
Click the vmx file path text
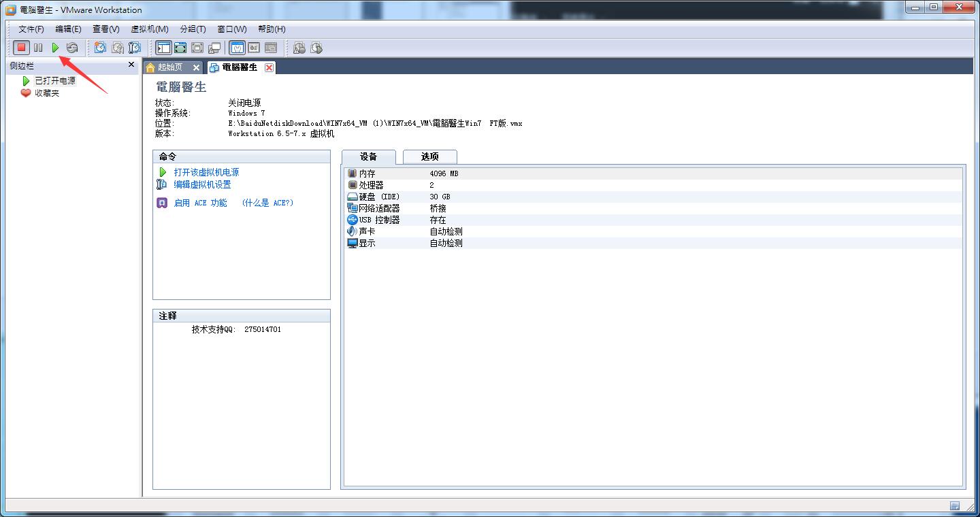(375, 123)
